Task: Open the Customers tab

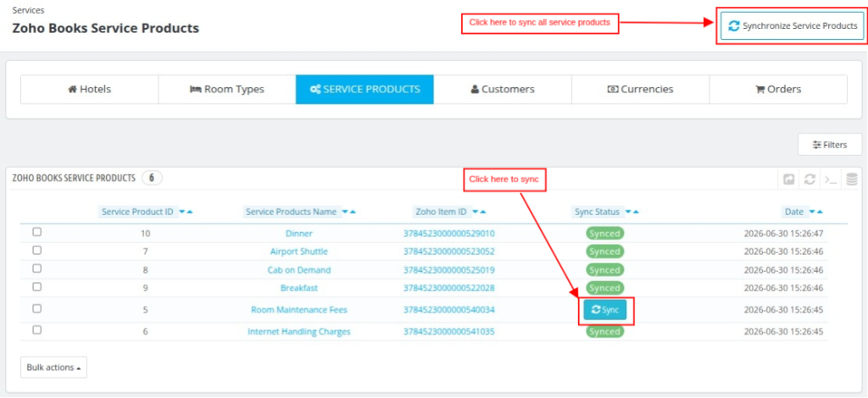Action: coord(503,89)
